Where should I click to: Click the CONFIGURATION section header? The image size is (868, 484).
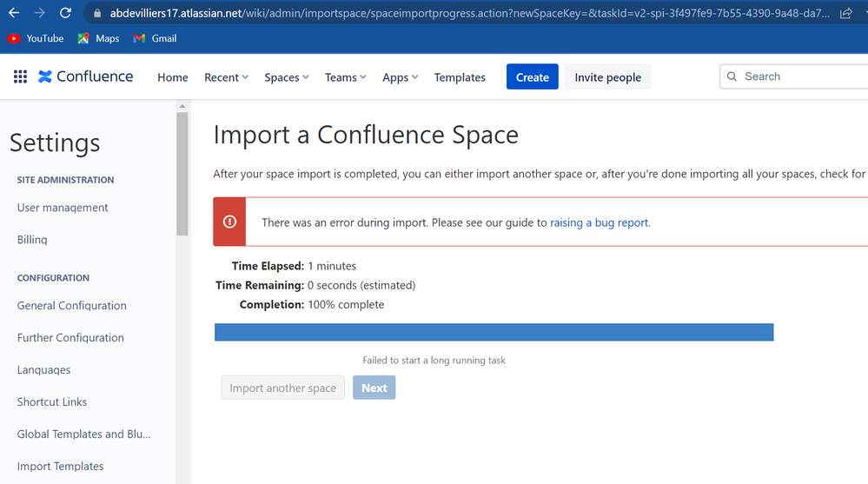[x=53, y=278]
